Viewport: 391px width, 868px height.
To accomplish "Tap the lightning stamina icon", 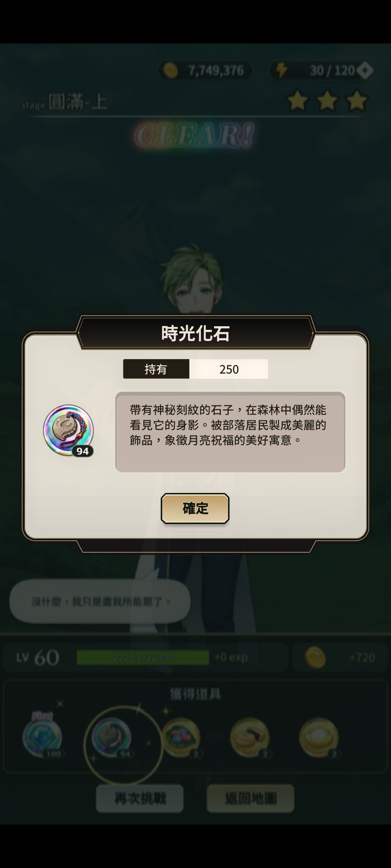I will [x=282, y=70].
